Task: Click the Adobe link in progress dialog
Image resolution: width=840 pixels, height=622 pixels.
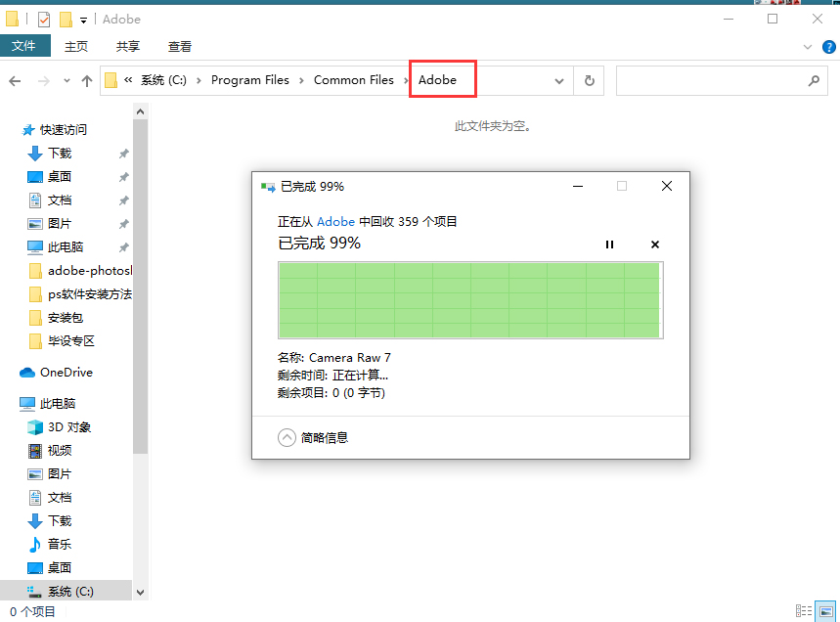Action: pos(335,221)
